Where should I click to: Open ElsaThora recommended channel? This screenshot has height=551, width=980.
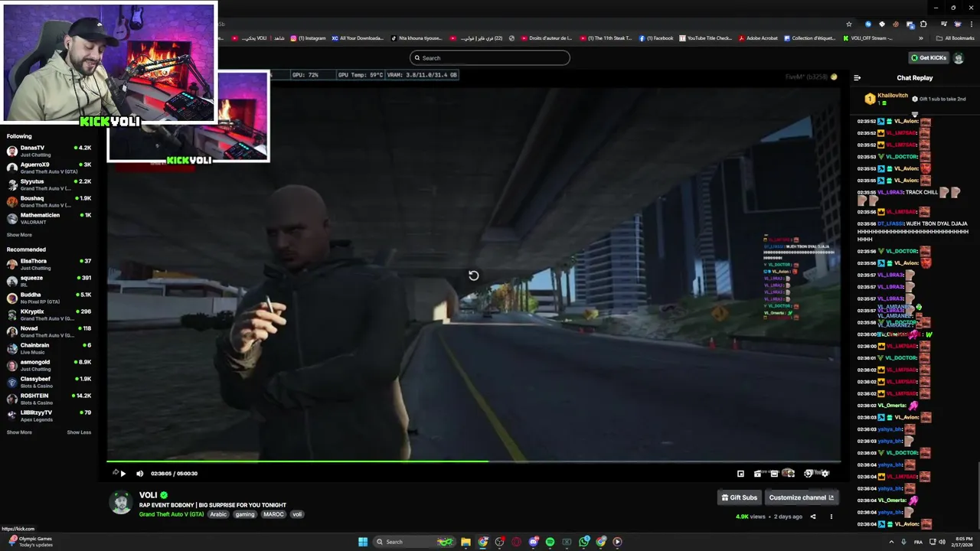(49, 264)
